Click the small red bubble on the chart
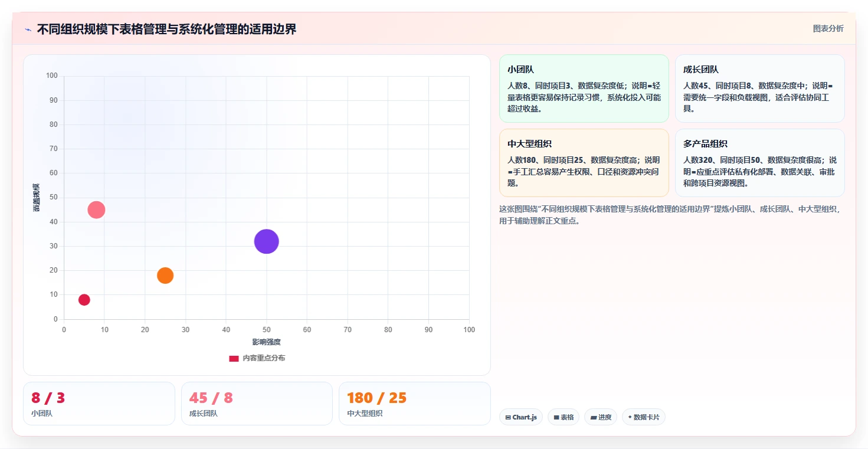Image resolution: width=868 pixels, height=449 pixels. (x=84, y=300)
